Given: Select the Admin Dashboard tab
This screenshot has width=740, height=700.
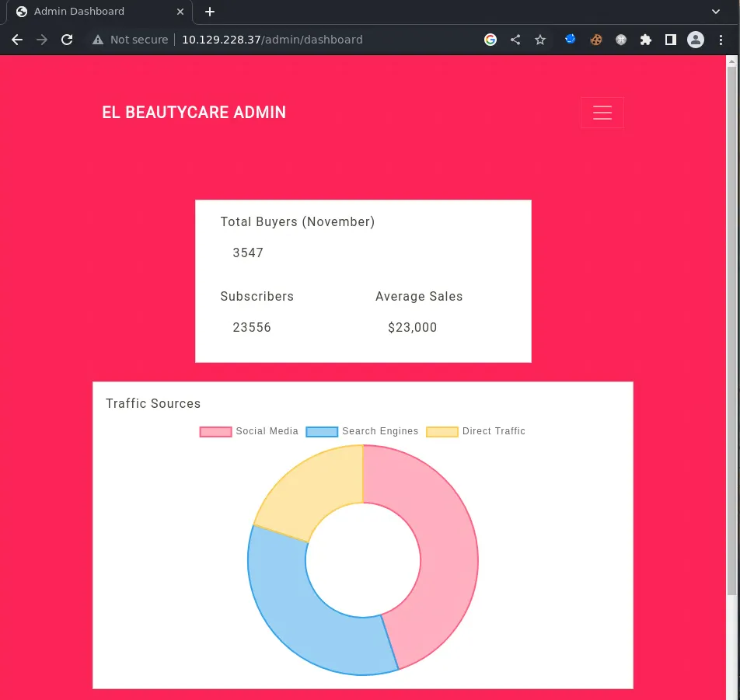Looking at the screenshot, I should pos(99,12).
